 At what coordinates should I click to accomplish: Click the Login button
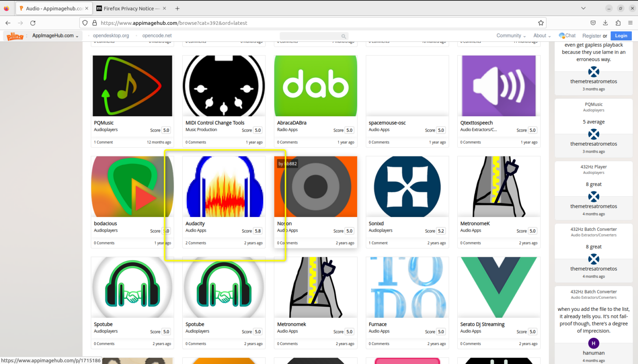click(x=621, y=36)
